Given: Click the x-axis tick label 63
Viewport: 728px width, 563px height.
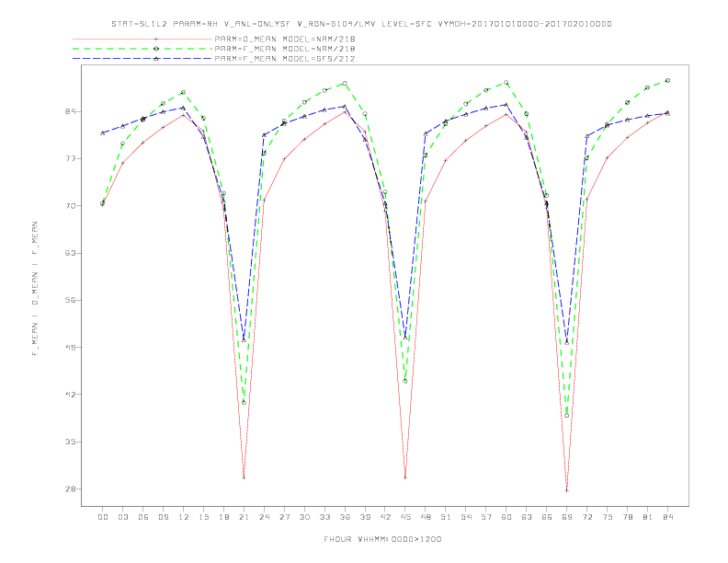Looking at the screenshot, I should pyautogui.click(x=527, y=517).
